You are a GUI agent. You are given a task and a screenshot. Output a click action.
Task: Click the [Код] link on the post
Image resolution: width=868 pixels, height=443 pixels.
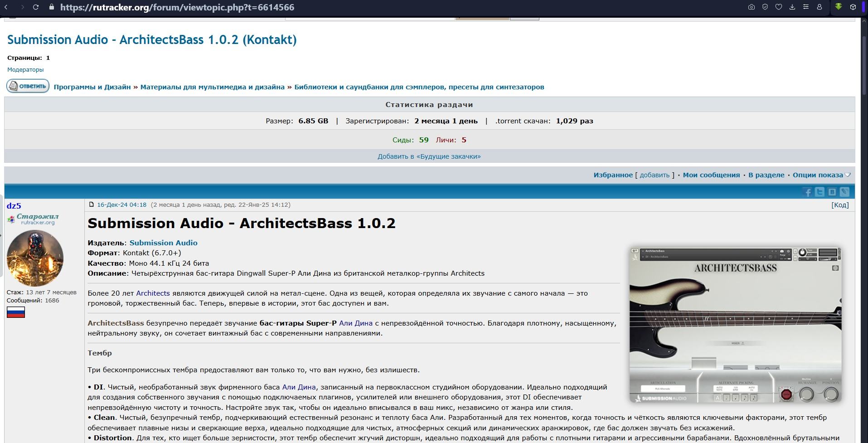840,205
